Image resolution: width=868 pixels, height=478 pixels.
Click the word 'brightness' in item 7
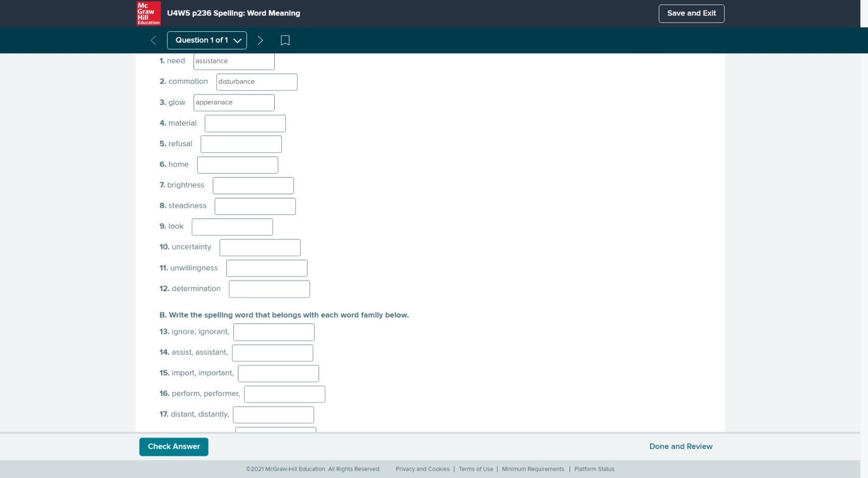tap(185, 185)
